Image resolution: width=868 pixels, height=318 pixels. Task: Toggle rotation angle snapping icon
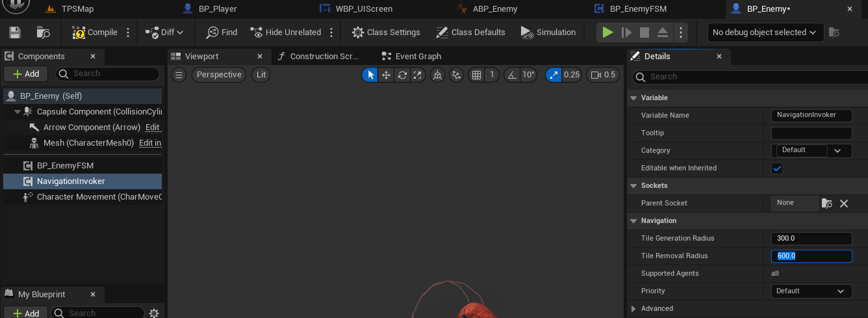pyautogui.click(x=512, y=75)
